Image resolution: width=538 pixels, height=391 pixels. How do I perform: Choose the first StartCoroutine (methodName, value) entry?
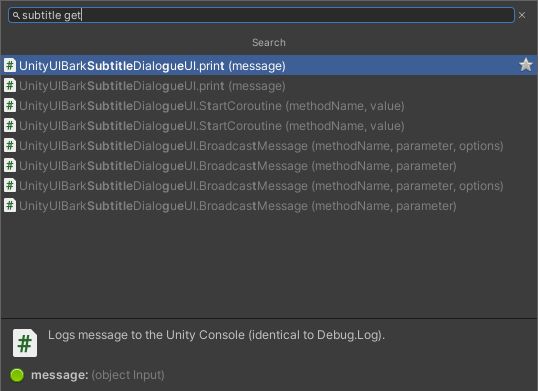tap(269, 106)
